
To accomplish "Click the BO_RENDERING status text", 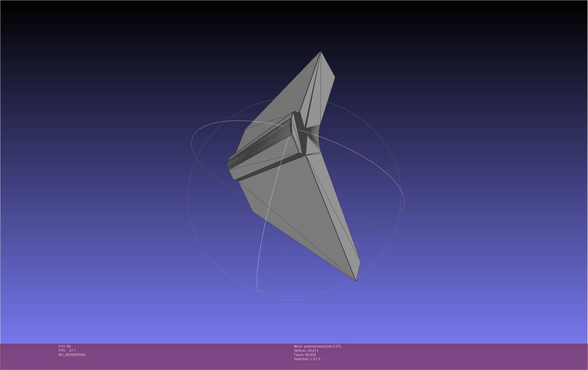I will pyautogui.click(x=72, y=355).
